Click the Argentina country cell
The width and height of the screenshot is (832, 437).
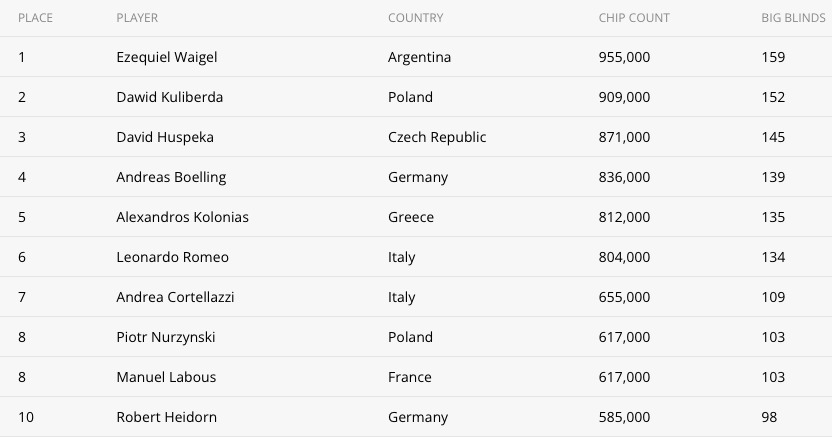[x=419, y=57]
